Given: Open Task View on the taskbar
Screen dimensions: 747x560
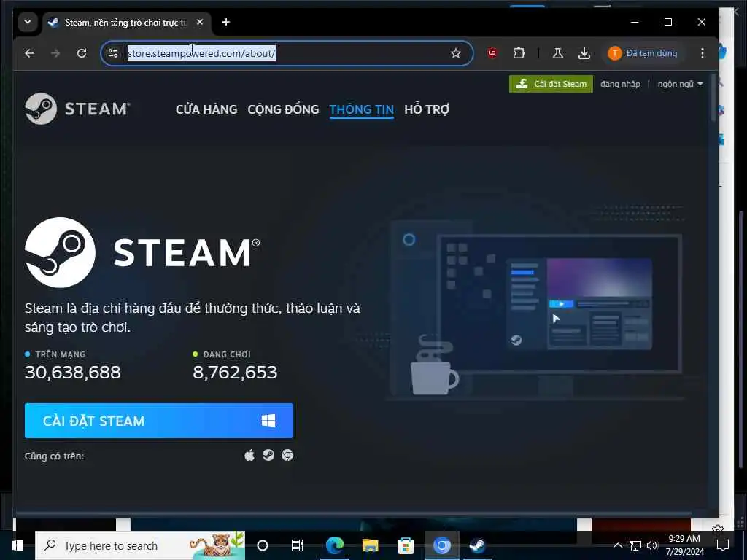Looking at the screenshot, I should [x=298, y=545].
